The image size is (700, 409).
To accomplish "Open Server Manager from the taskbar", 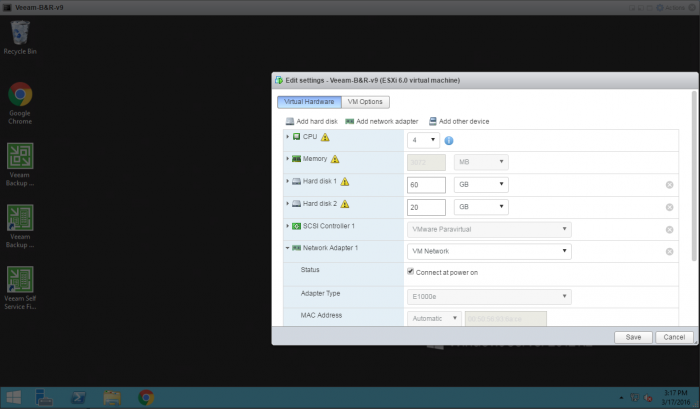I will (x=44, y=397).
